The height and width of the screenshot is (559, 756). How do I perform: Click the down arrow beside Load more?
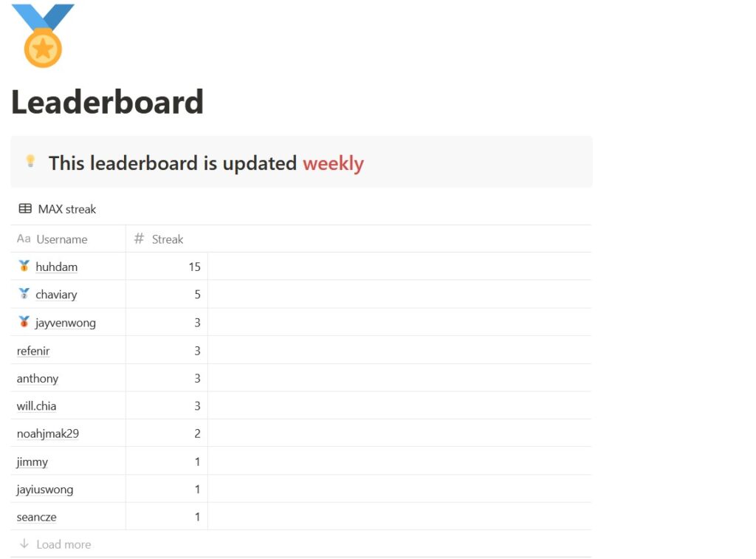(x=24, y=544)
